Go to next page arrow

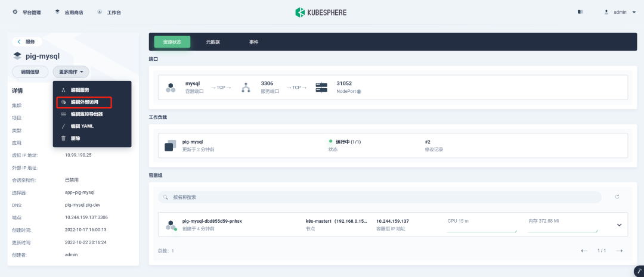620,251
